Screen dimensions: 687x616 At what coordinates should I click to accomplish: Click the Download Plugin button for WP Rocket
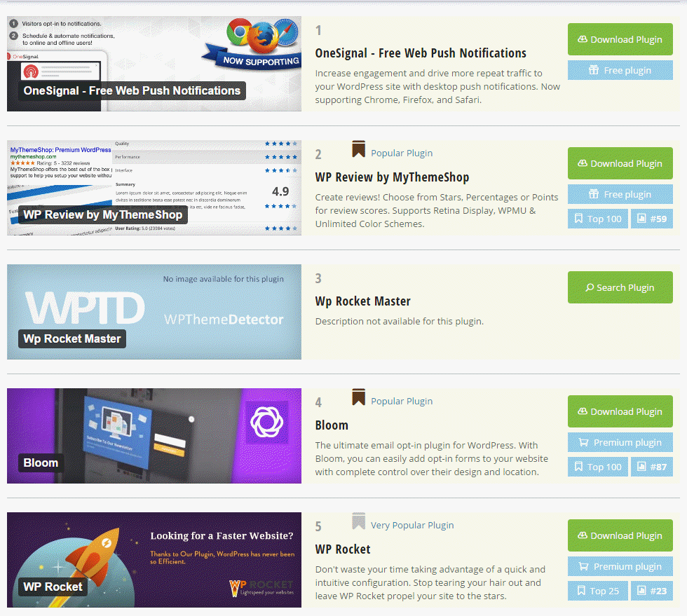pyautogui.click(x=620, y=535)
